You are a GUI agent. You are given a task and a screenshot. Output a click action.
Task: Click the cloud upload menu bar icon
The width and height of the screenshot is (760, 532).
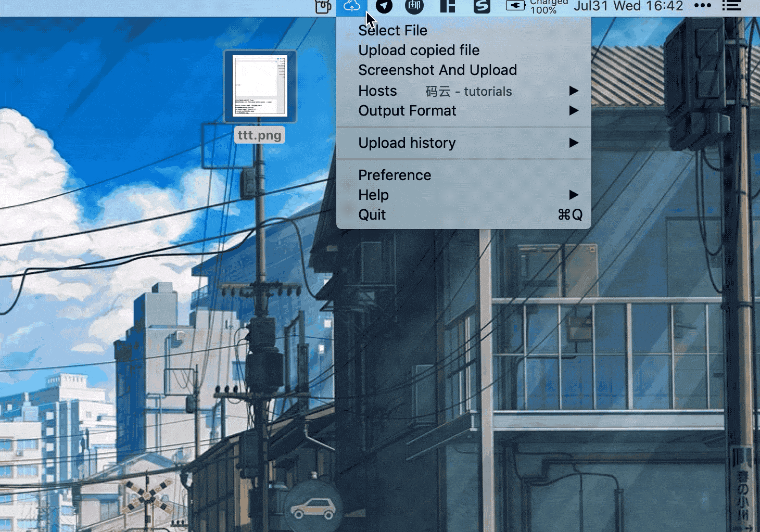tap(352, 6)
